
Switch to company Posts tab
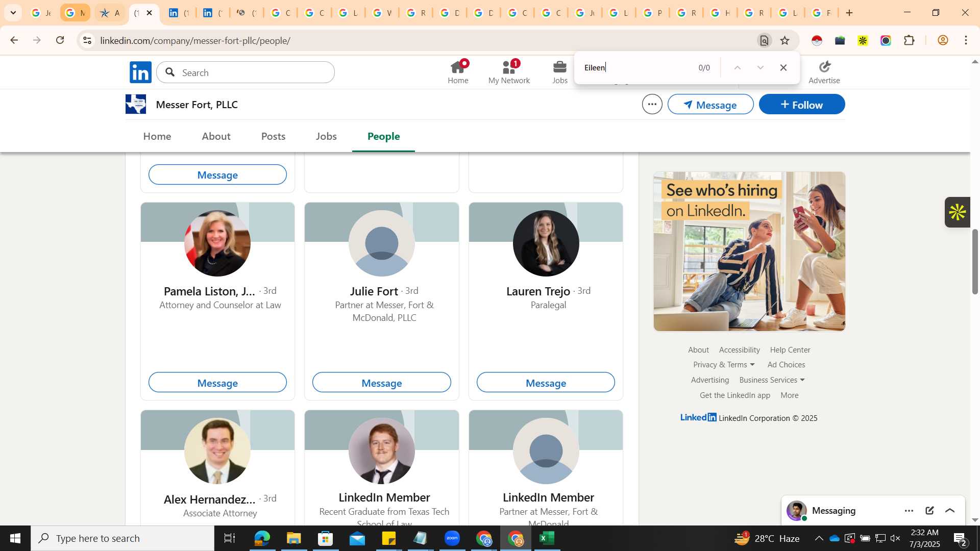(273, 136)
